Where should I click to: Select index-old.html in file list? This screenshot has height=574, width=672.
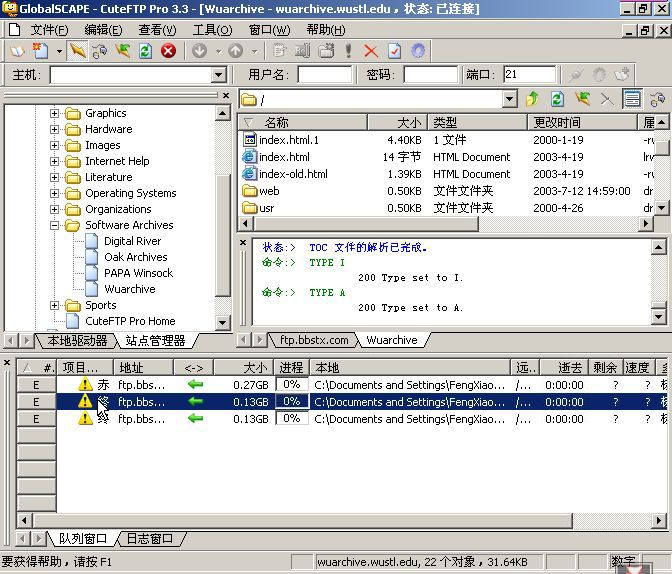(x=293, y=174)
